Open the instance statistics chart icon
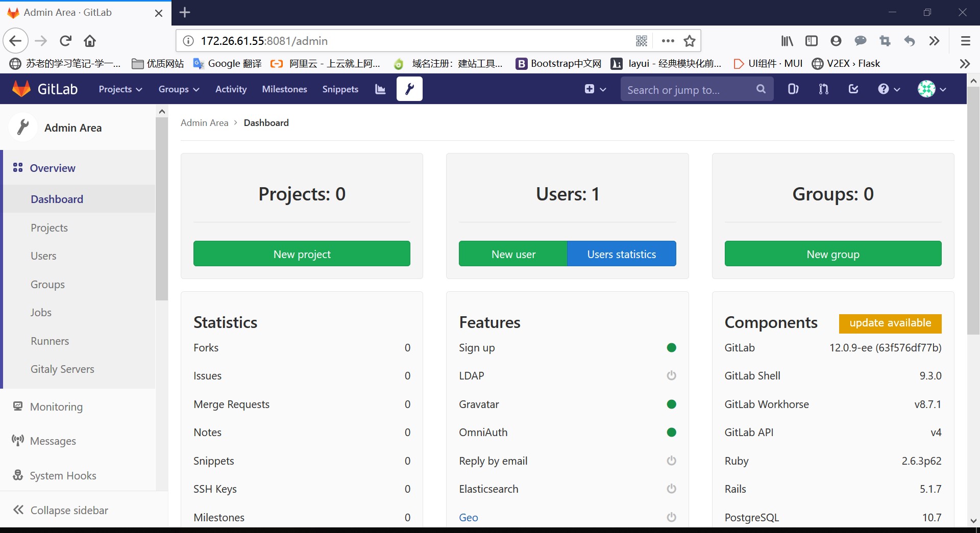Image resolution: width=980 pixels, height=533 pixels. pyautogui.click(x=380, y=89)
